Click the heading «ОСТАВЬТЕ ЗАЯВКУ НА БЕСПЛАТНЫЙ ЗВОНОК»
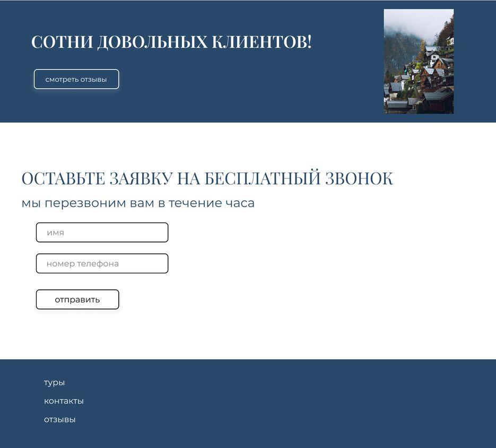This screenshot has width=496, height=448. coord(207,178)
